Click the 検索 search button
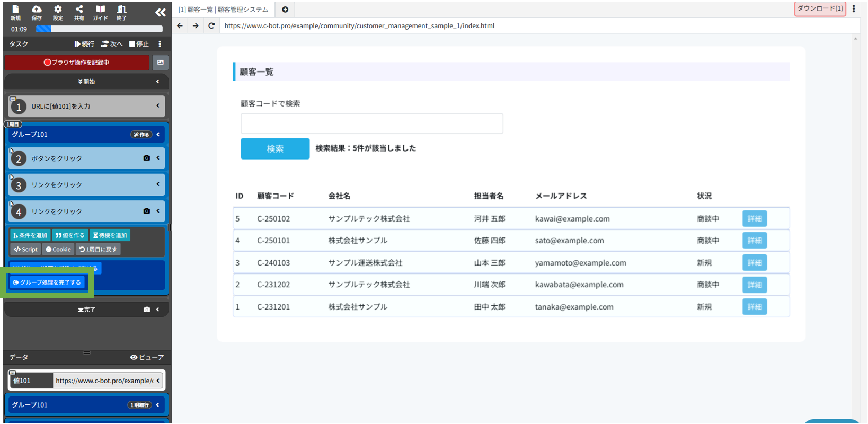Viewport: 868px width, 424px height. 275,149
